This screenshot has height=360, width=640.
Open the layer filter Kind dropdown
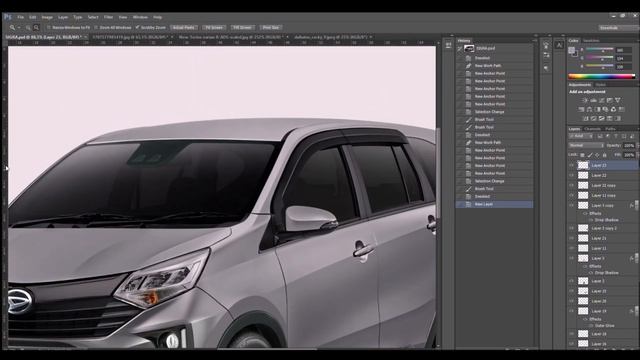pyautogui.click(x=581, y=136)
